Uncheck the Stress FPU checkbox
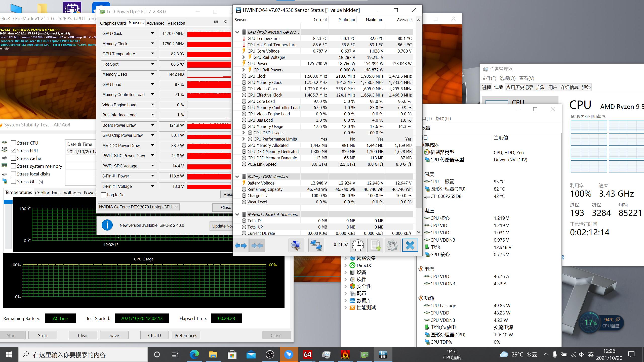644x362 pixels. 14,151
